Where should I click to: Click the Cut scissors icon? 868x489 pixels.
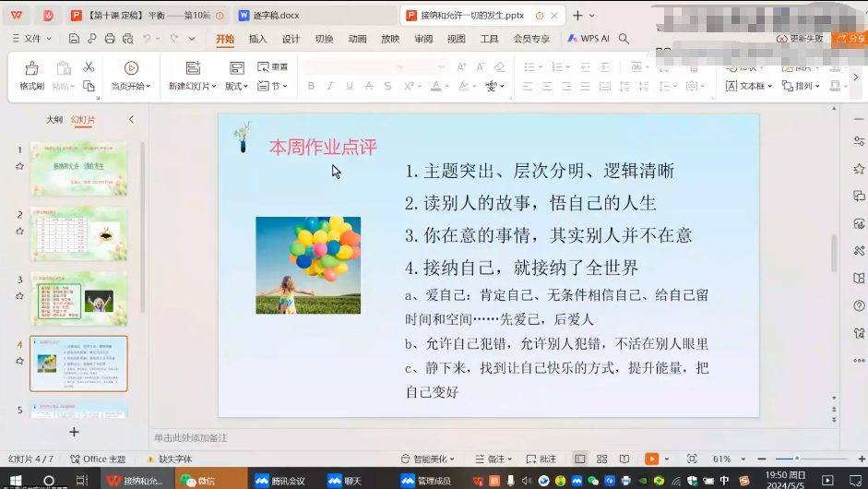89,67
